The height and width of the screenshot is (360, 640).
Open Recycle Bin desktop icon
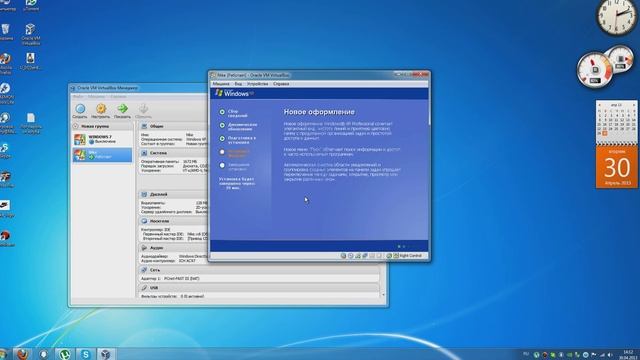pos(6,32)
